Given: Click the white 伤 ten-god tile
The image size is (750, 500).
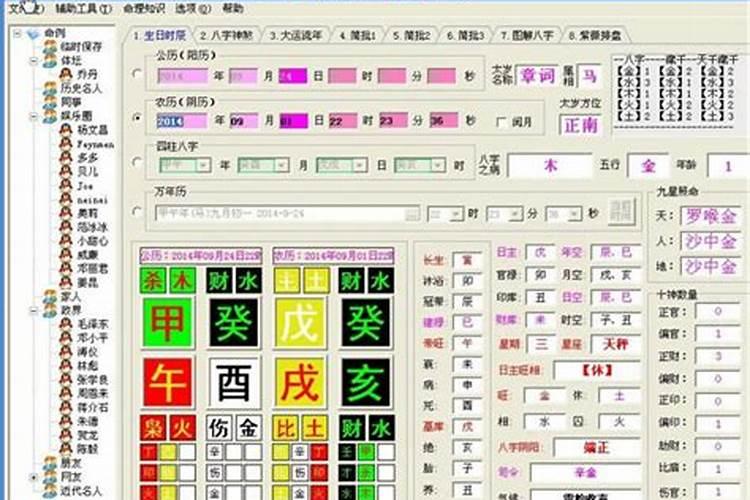Looking at the screenshot, I should (219, 428).
